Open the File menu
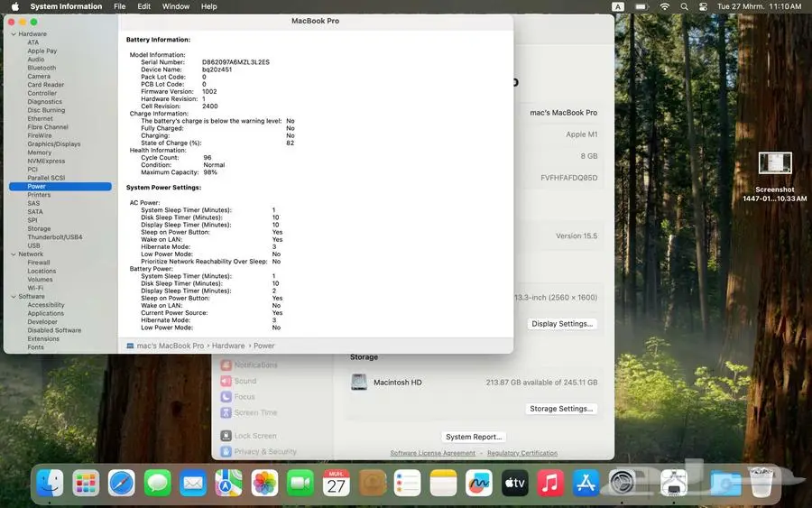812x508 pixels. pos(120,6)
